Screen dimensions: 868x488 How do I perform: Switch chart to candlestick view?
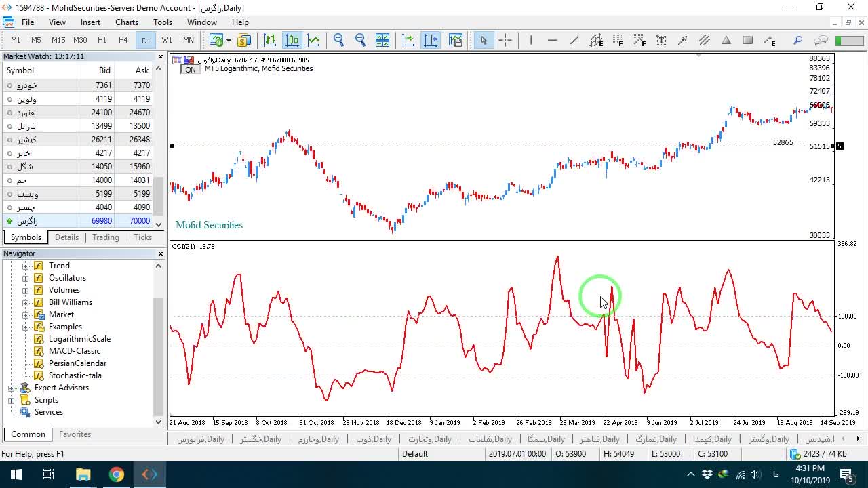(x=292, y=40)
